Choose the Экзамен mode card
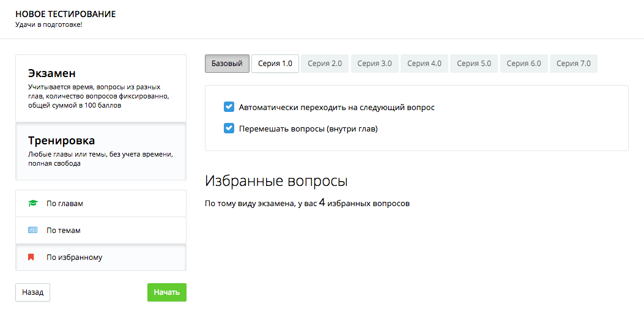Image resolution: width=644 pixels, height=326 pixels. [x=101, y=88]
